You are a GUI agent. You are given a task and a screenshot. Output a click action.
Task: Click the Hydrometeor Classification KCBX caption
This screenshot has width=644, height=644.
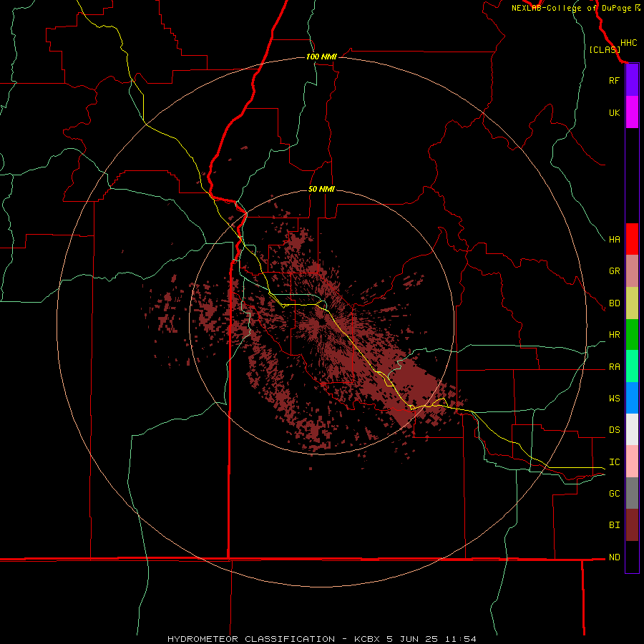(321, 639)
